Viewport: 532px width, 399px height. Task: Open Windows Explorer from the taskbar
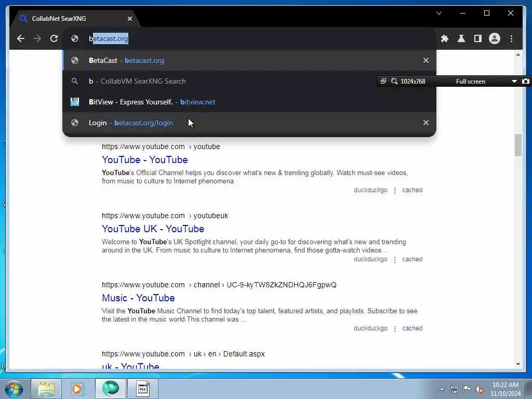pyautogui.click(x=46, y=389)
